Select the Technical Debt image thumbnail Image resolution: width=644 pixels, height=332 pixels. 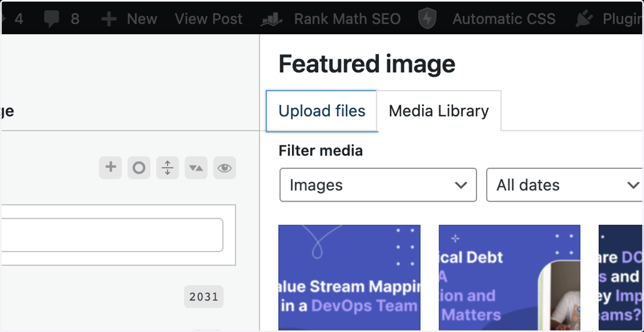pyautogui.click(x=509, y=278)
